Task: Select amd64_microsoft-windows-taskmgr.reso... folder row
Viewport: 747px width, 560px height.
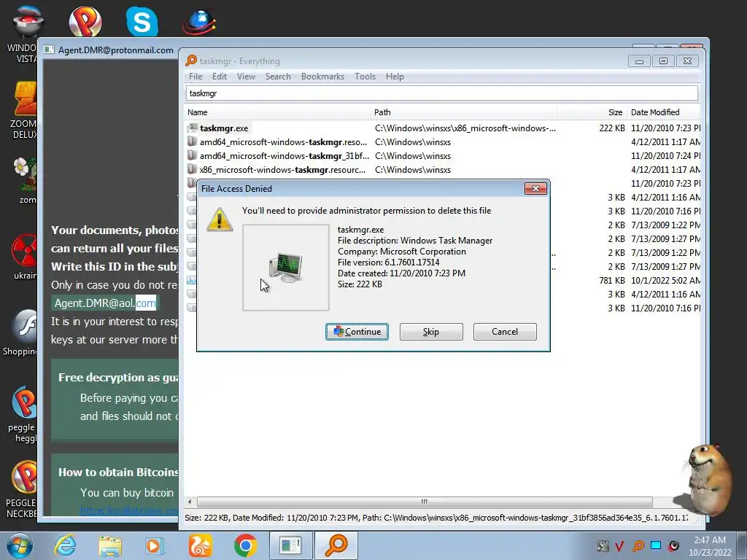Action: (443, 142)
